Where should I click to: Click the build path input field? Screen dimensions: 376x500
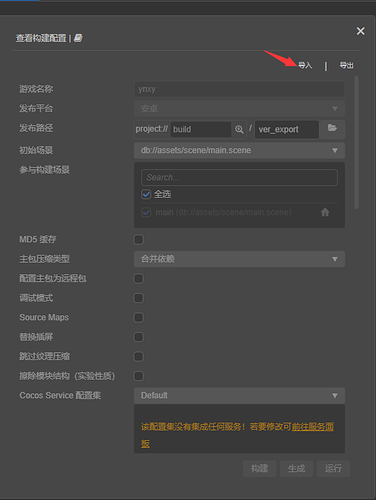tap(201, 129)
